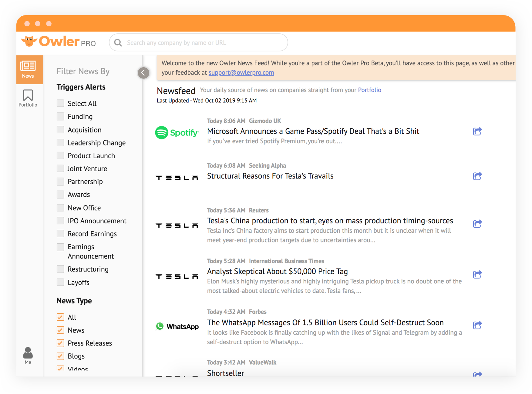This screenshot has width=532, height=394.
Task: Click the search magnifier icon
Action: coord(118,43)
